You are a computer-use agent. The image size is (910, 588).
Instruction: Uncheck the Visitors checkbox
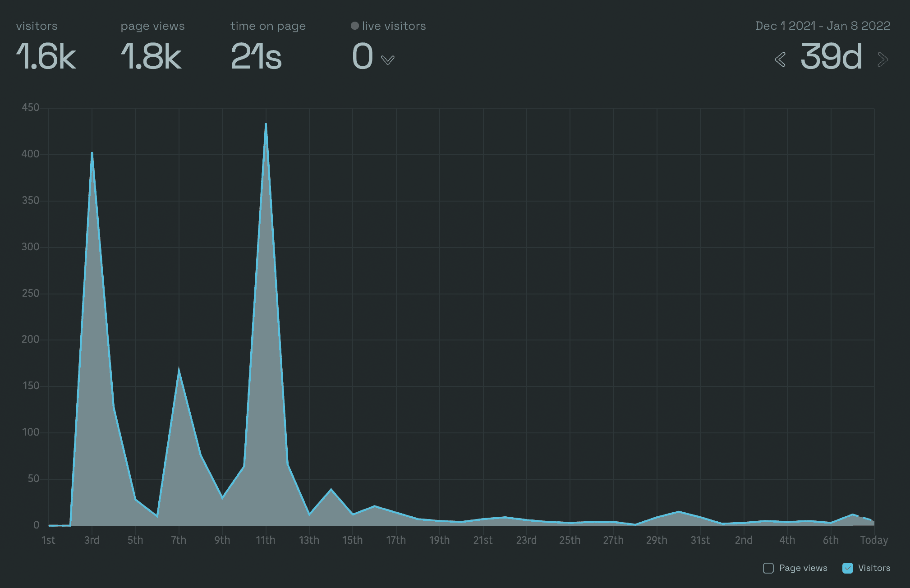point(848,568)
